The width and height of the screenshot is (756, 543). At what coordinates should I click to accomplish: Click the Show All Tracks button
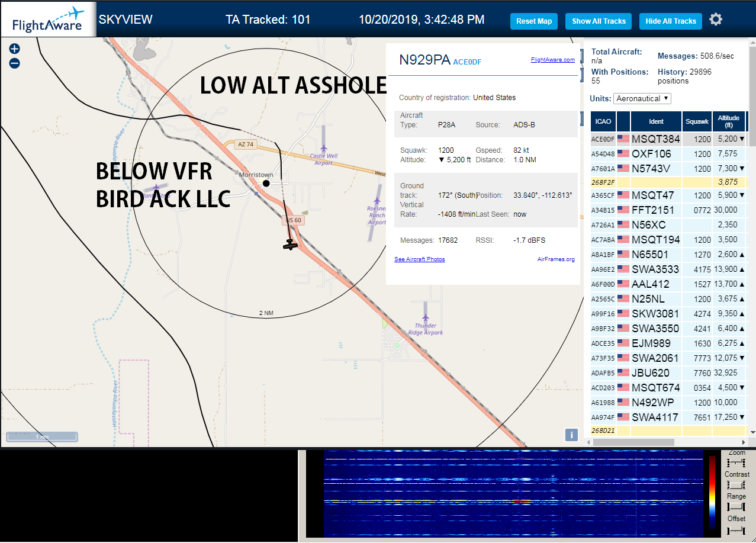pos(599,21)
